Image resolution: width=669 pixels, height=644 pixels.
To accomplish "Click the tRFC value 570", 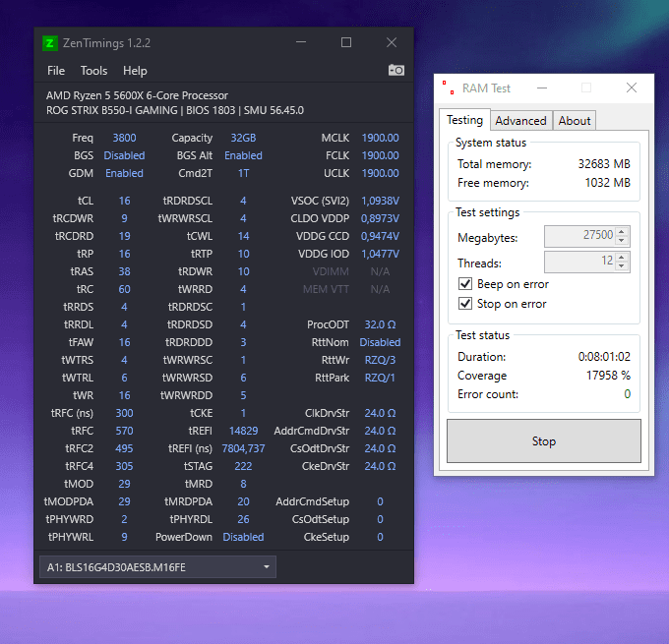I will click(x=124, y=431).
